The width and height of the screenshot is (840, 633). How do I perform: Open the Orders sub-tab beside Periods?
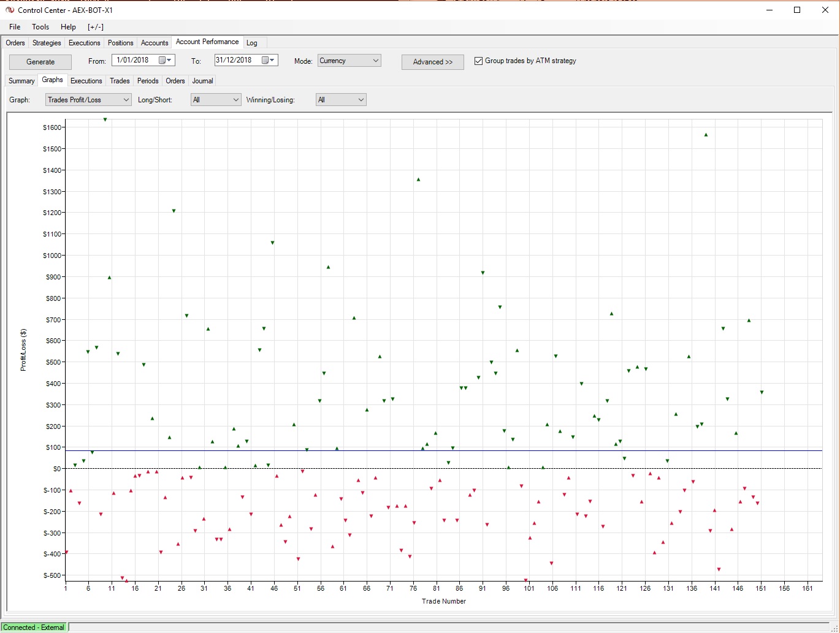pos(175,81)
